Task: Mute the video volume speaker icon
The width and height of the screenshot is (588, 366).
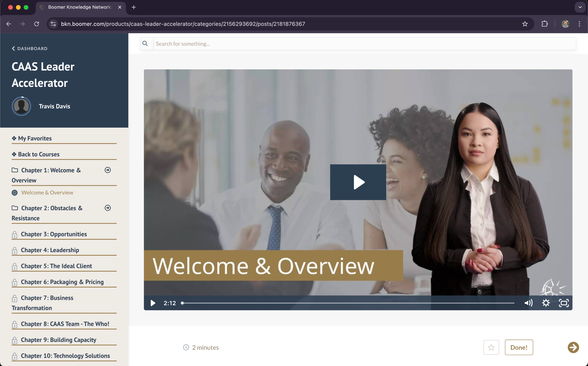Action: coord(528,303)
